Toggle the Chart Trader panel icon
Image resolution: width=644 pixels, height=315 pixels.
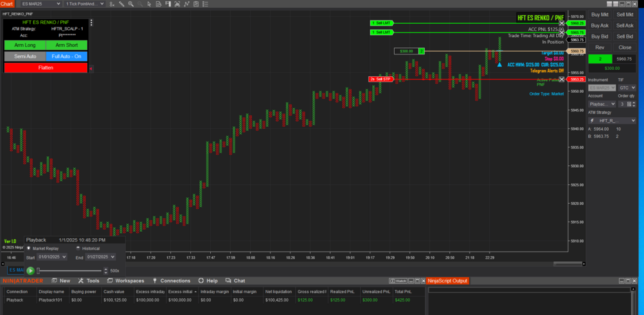[168, 4]
